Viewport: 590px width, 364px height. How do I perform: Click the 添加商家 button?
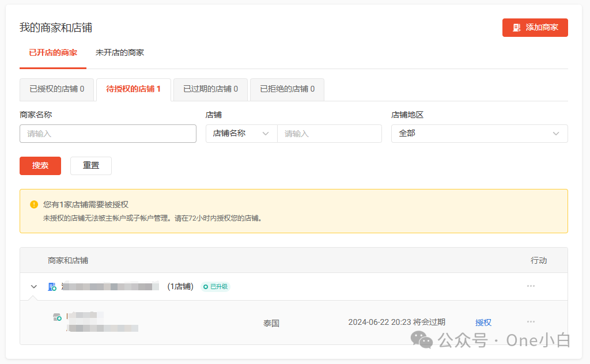point(535,27)
